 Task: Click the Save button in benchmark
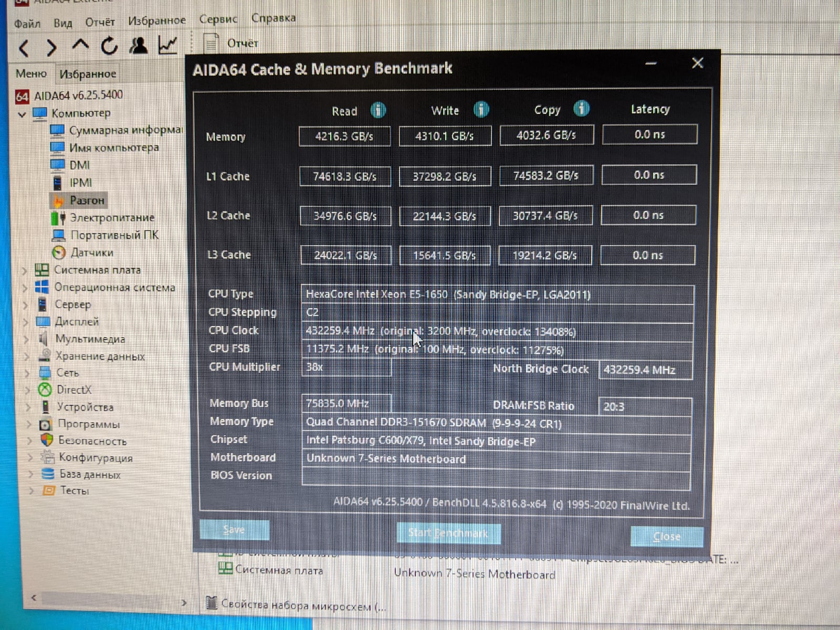[x=234, y=529]
